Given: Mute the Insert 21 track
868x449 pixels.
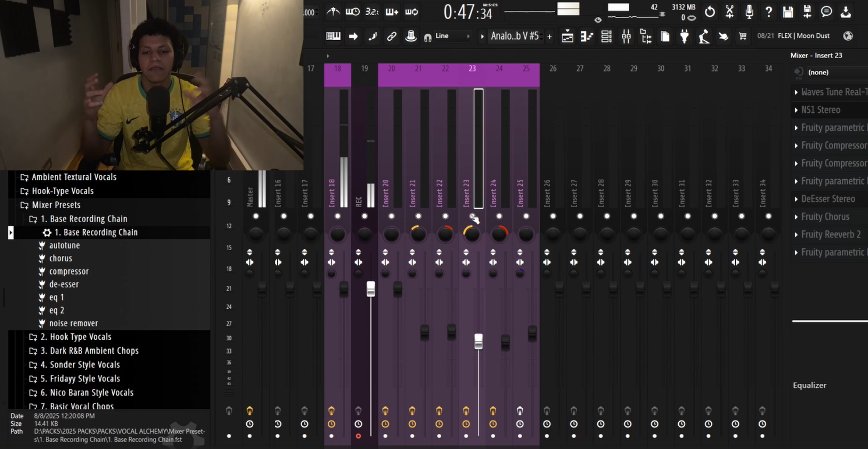Looking at the screenshot, I should (418, 216).
